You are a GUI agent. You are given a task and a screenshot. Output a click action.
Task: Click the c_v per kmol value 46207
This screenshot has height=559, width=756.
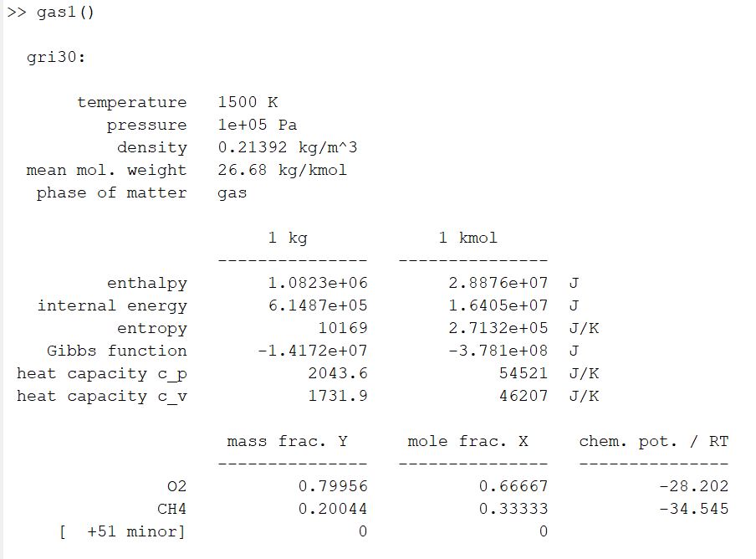524,396
